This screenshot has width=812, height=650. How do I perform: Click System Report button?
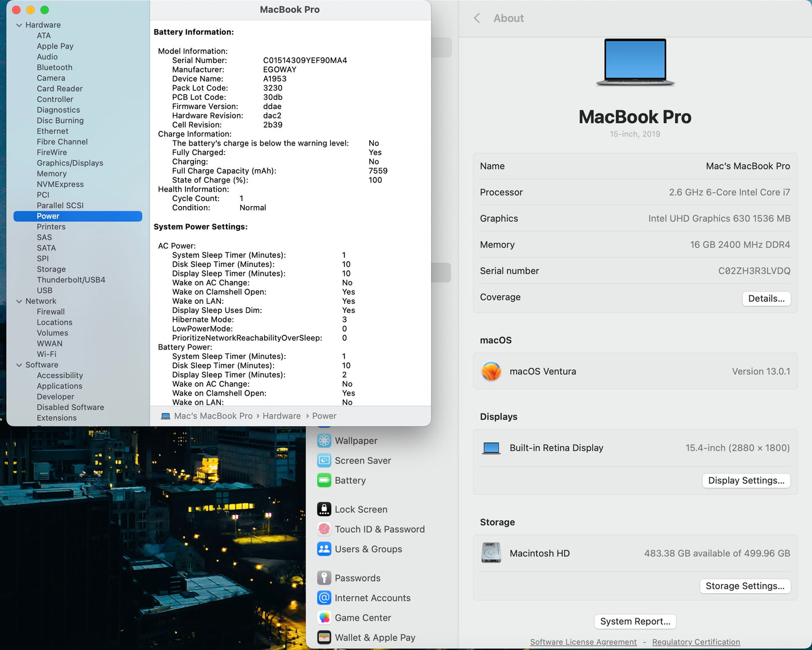(x=635, y=621)
